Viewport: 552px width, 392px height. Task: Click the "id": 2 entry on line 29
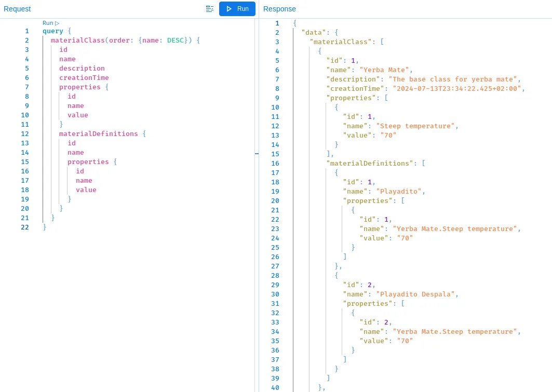point(357,285)
